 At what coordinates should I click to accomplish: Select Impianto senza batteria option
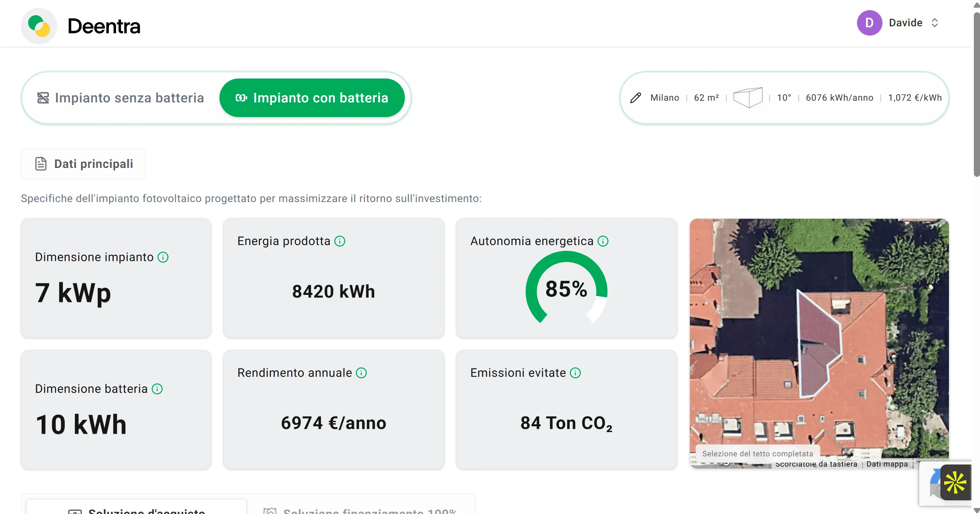[121, 98]
